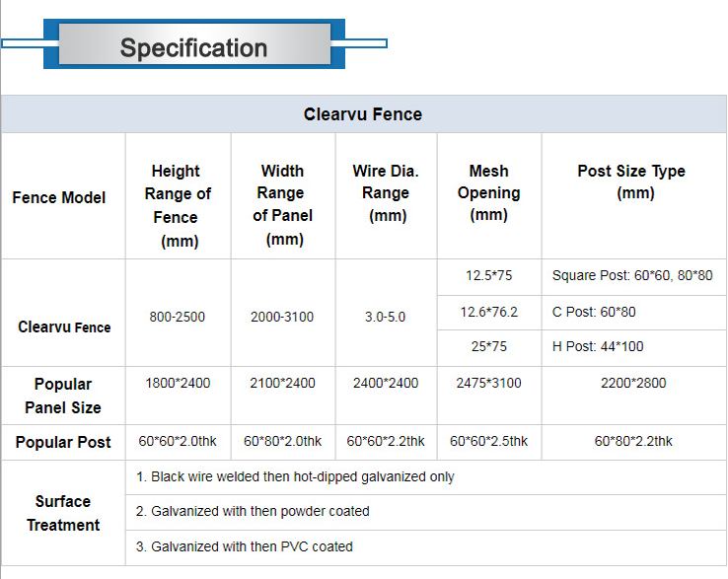Viewport: 728px width, 579px height.
Task: Select C Post: 60*80 cell
Action: click(x=594, y=312)
